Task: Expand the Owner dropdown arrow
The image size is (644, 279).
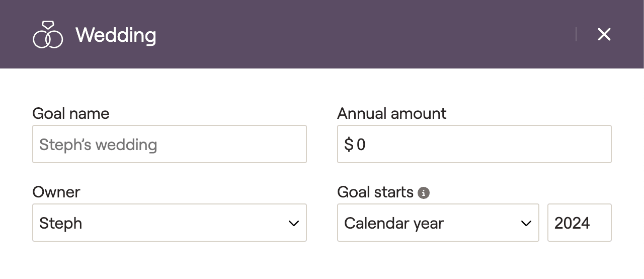Action: click(294, 223)
